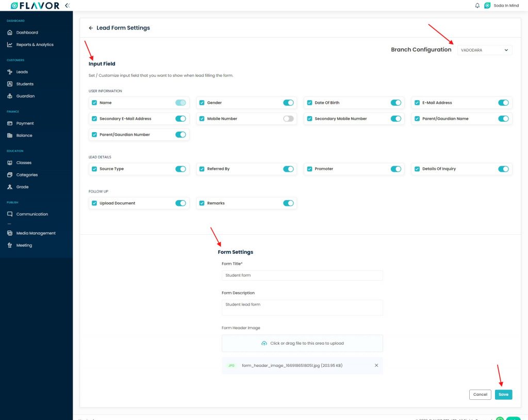Focus the Form Title input field
The height and width of the screenshot is (420, 528).
pos(302,276)
